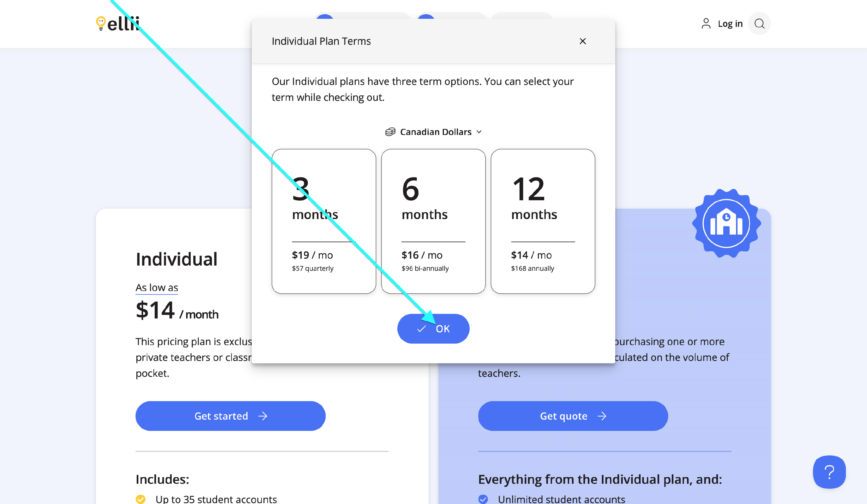
Task: Click the Up to 35 students checkmark
Action: 140,499
